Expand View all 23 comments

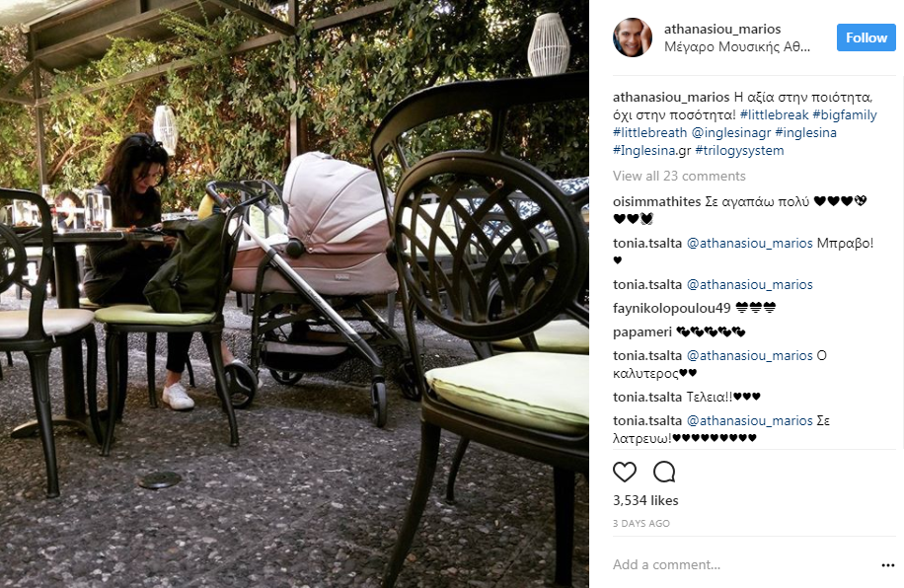[679, 176]
